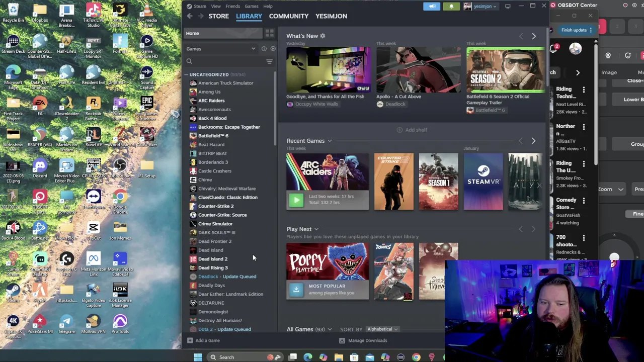Open the All Games (93) dropdown
This screenshot has height=362, width=644.
pos(330,329)
